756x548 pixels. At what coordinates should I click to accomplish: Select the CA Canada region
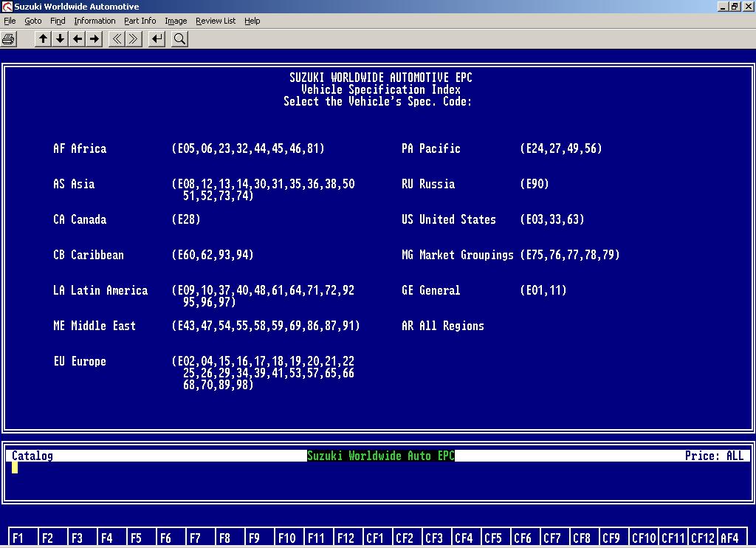click(x=80, y=219)
